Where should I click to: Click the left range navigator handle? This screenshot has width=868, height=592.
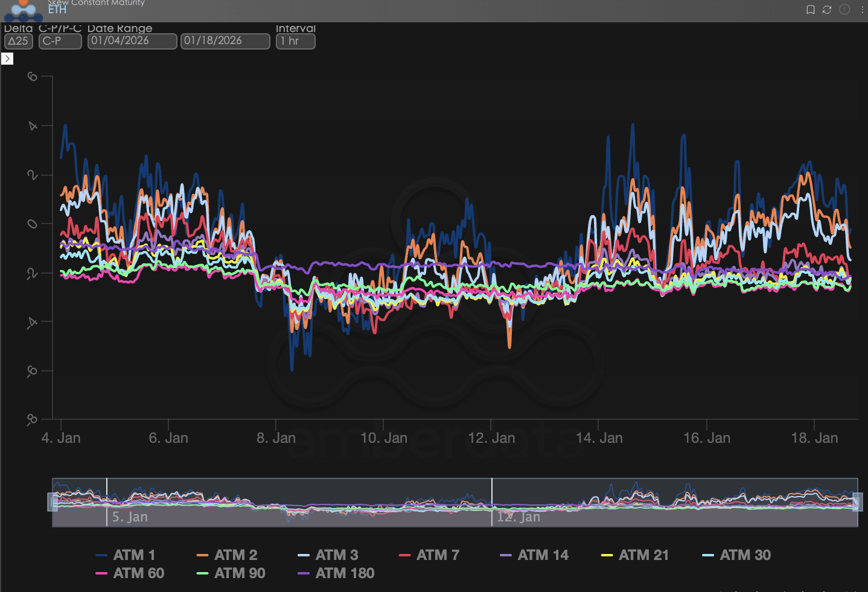53,502
